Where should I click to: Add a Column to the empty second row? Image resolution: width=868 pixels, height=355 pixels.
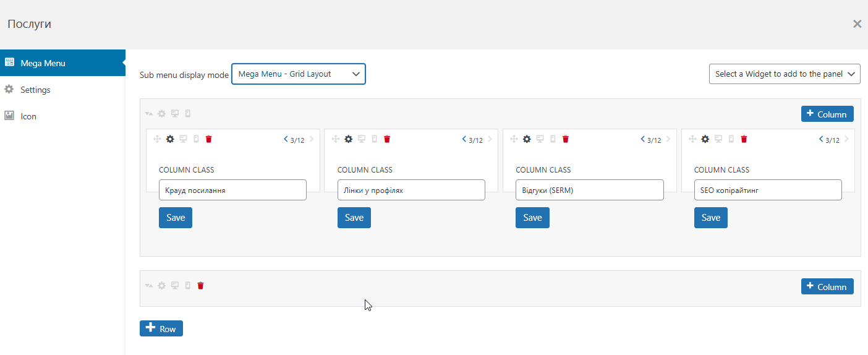827,287
